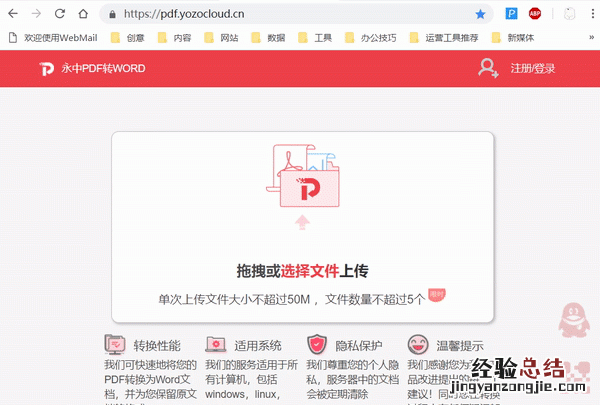Image resolution: width=600 pixels, height=405 pixels.
Task: Click the 适用系统 heading
Action: [x=258, y=346]
